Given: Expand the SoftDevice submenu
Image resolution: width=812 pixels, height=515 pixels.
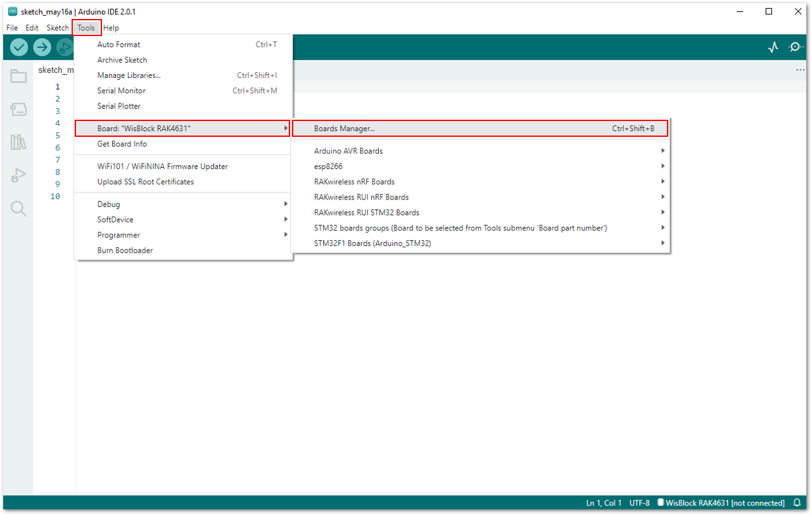Looking at the screenshot, I should (x=183, y=220).
